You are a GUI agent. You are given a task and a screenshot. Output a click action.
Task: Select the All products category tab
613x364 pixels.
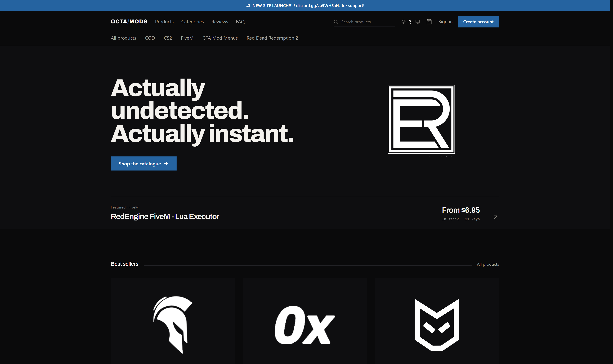123,38
